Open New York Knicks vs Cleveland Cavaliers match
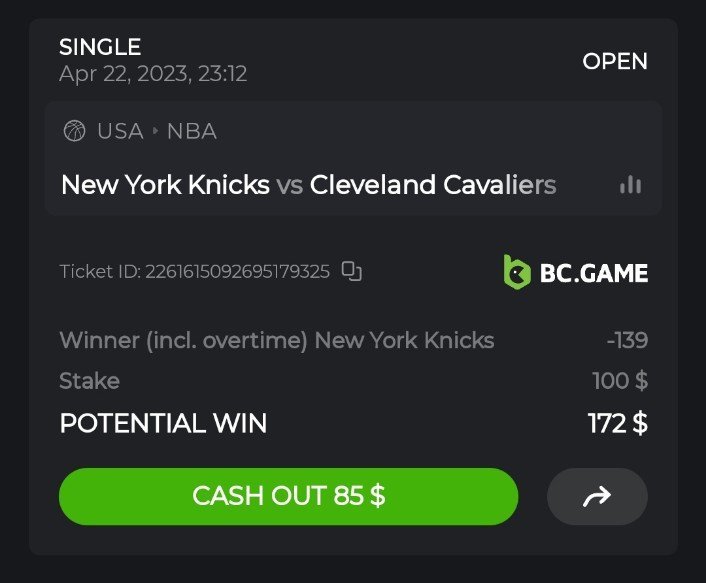The width and height of the screenshot is (706, 583). [308, 185]
